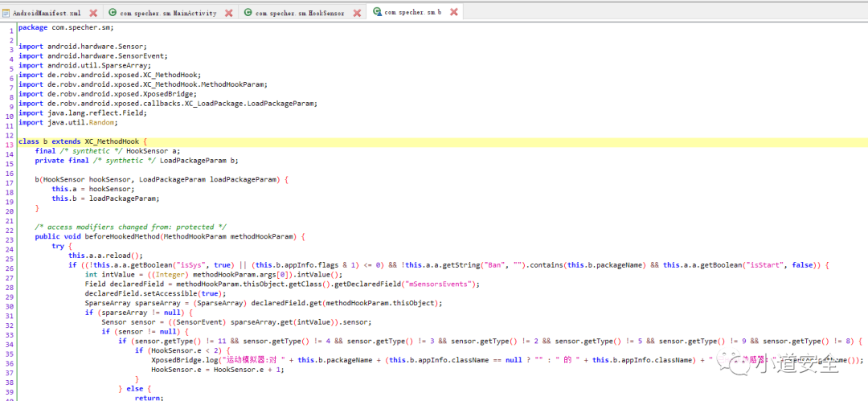Click the 'try {' line
This screenshot has height=401, width=868.
62,245
